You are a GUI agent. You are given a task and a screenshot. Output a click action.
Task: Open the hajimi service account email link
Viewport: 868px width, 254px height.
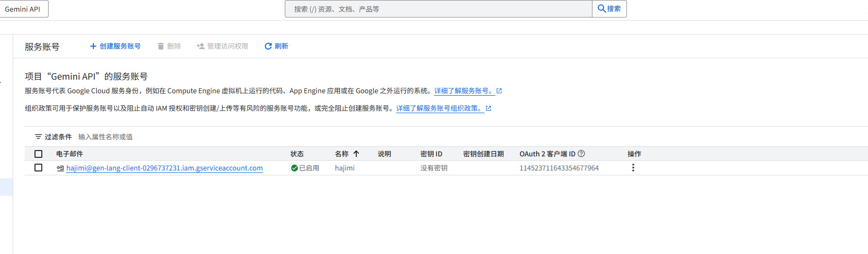(164, 168)
